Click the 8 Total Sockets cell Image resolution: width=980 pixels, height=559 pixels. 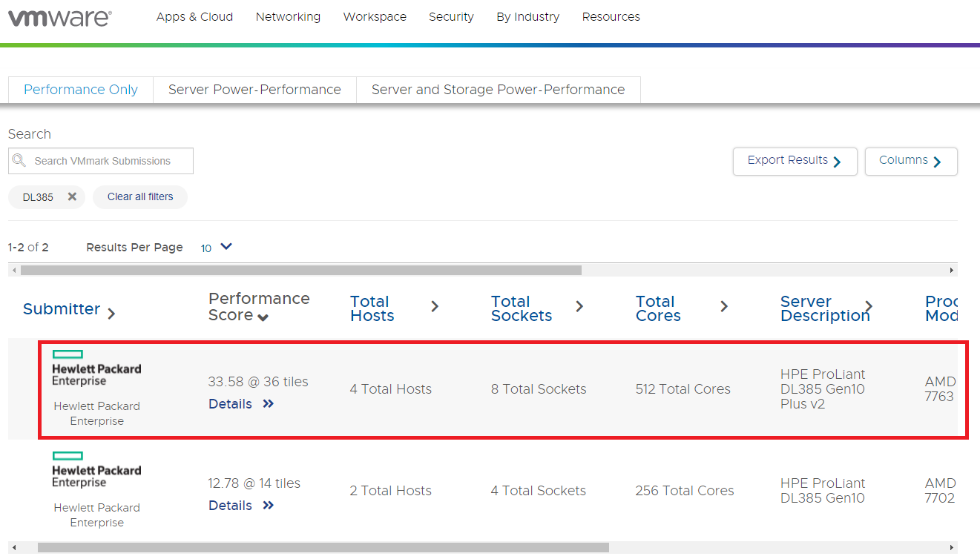(x=539, y=389)
